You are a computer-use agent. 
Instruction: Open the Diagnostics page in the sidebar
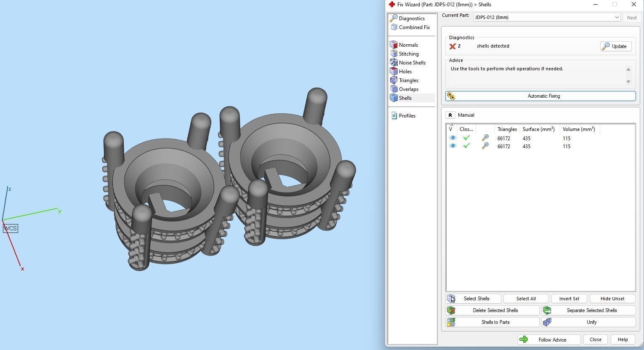pyautogui.click(x=407, y=19)
